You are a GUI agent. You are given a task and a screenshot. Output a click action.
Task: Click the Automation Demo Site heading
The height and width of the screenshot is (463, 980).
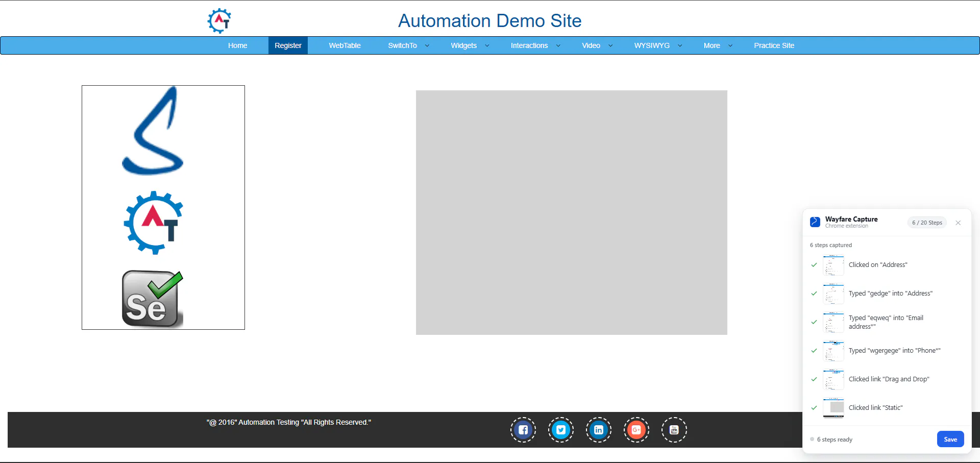point(489,21)
